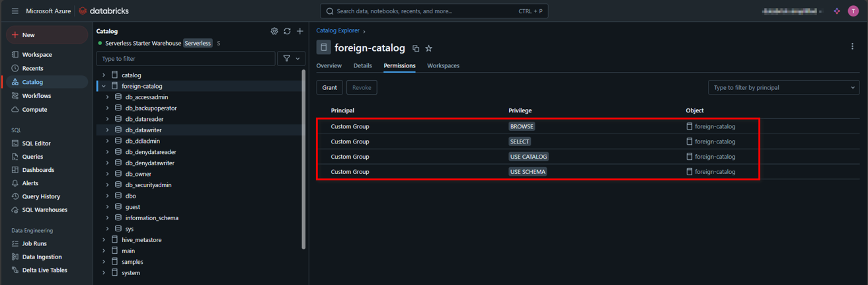Open Compute in the sidebar
The height and width of the screenshot is (285, 868).
(46, 110)
